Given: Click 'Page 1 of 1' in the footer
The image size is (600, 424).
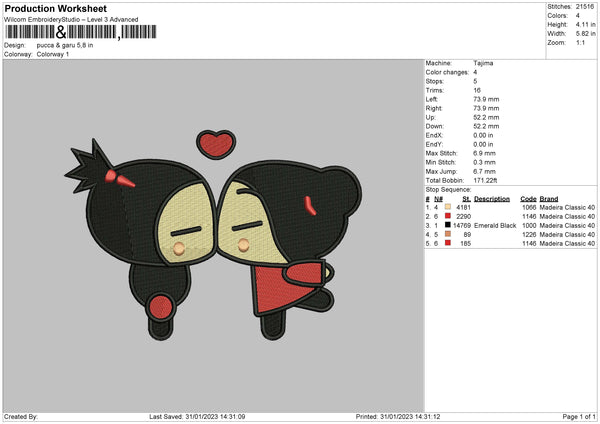Looking at the screenshot, I should (579, 417).
